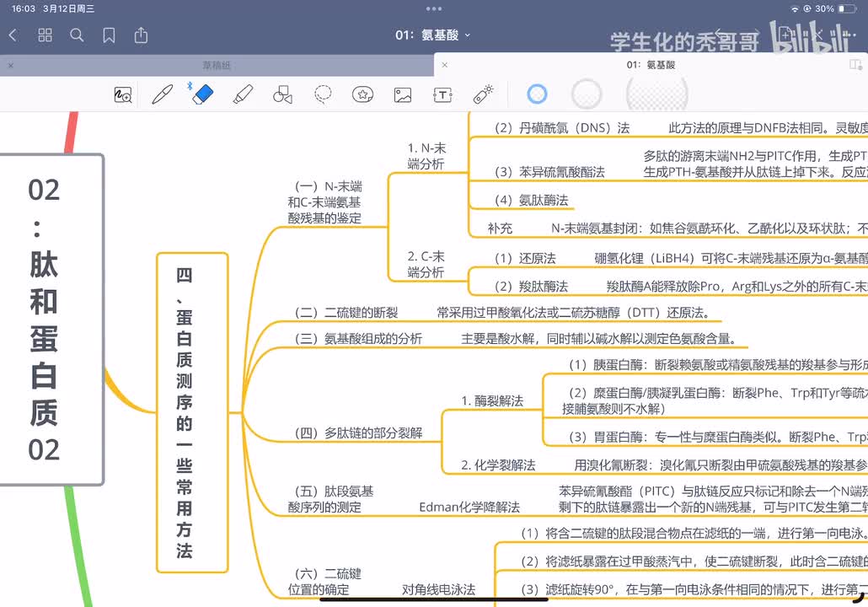
Task: Select node （一）N-末端和C-末端氨基酸残基的鉴定
Action: 325,202
